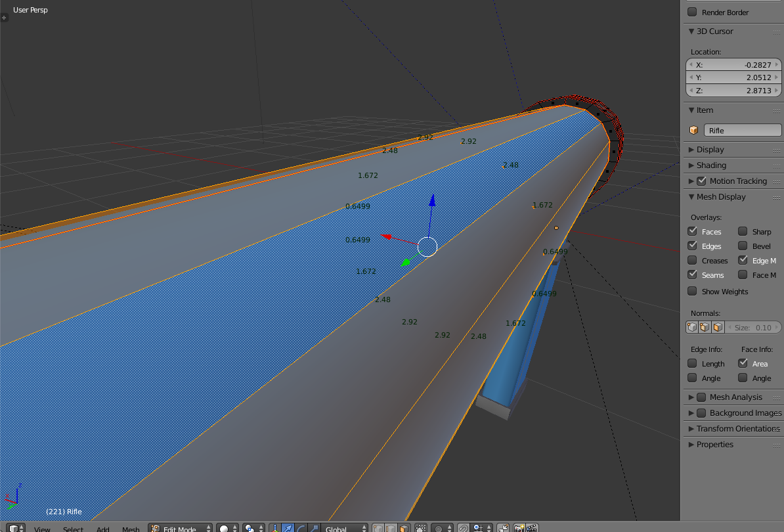Open the Mesh menu
This screenshot has height=532, width=784.
(x=131, y=529)
